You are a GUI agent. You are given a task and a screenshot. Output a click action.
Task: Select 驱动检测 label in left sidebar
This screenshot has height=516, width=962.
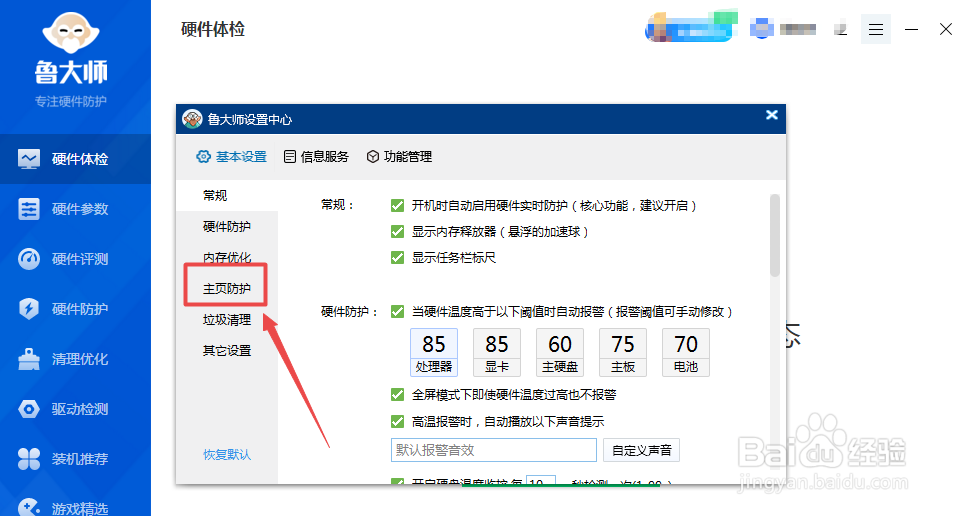pyautogui.click(x=80, y=409)
